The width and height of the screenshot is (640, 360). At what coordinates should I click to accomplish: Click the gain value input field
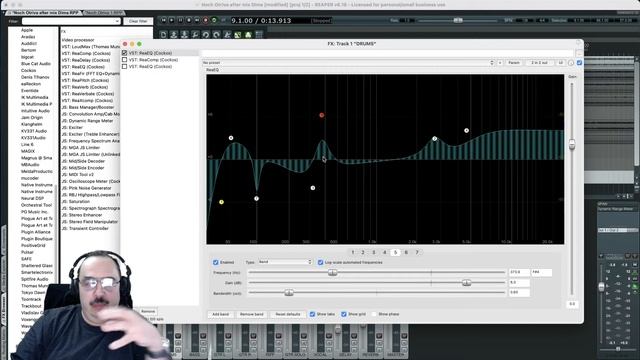519,282
